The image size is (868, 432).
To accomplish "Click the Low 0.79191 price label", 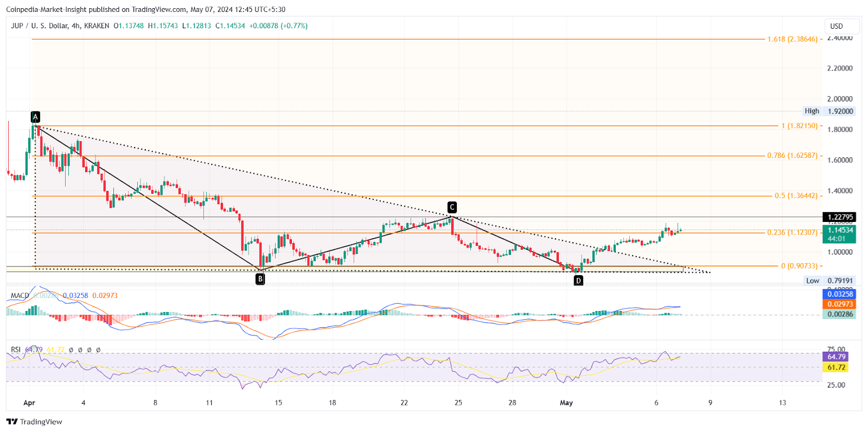I will point(829,281).
